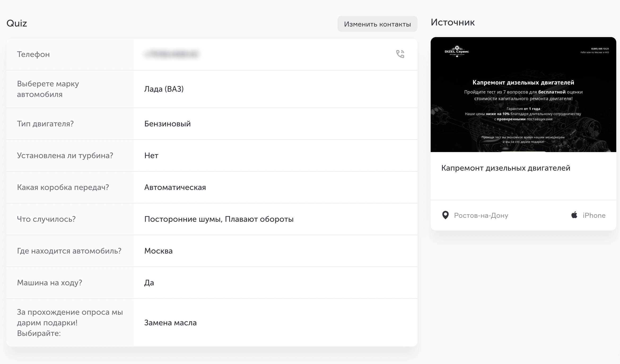Viewport: 620px width, 364px height.
Task: Click the 8(495) 005-13-21 number in preview
Action: tap(600, 49)
